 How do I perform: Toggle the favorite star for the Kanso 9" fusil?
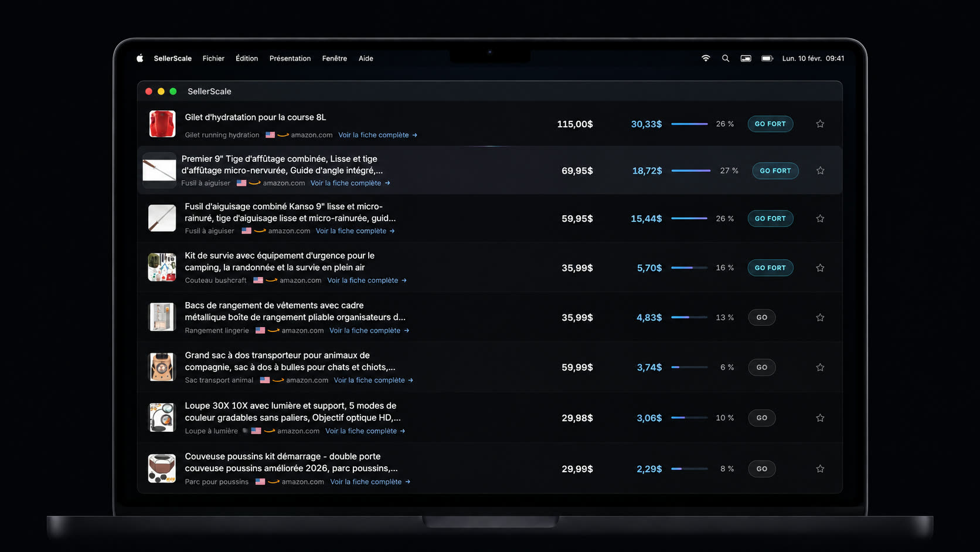click(820, 218)
